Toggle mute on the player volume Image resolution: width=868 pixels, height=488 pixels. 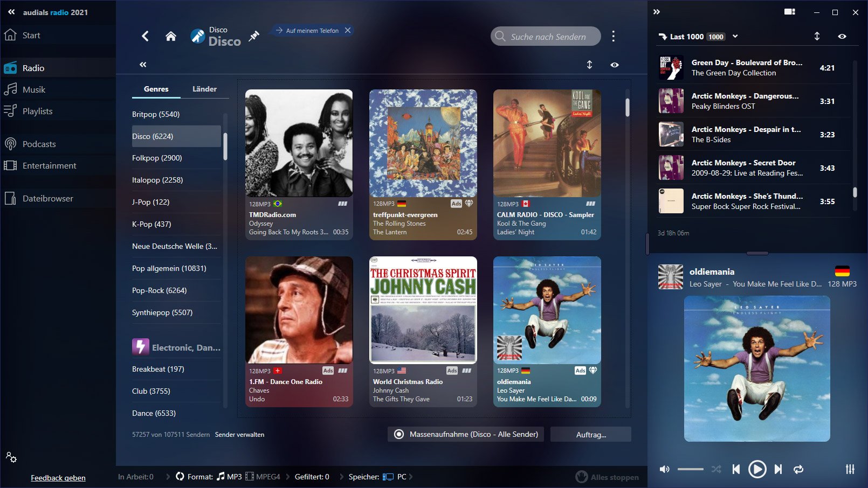(x=665, y=469)
